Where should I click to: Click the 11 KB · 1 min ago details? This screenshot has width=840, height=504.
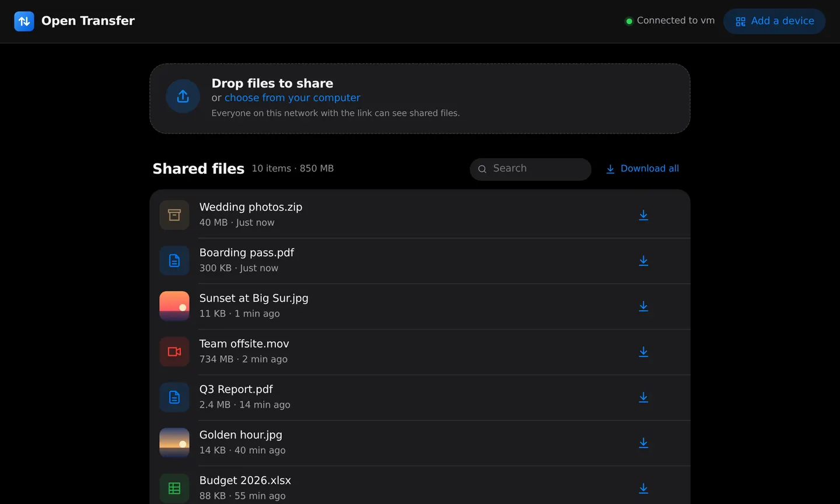click(x=240, y=314)
